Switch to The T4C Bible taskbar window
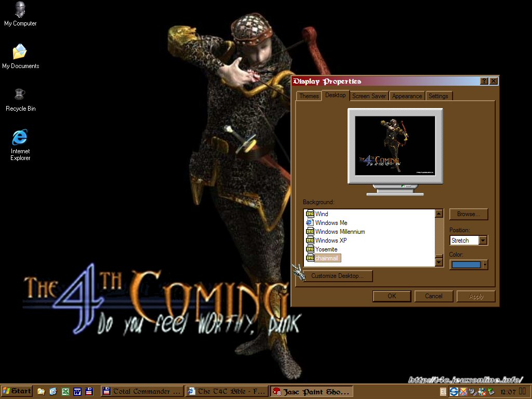532x399 pixels. click(227, 391)
